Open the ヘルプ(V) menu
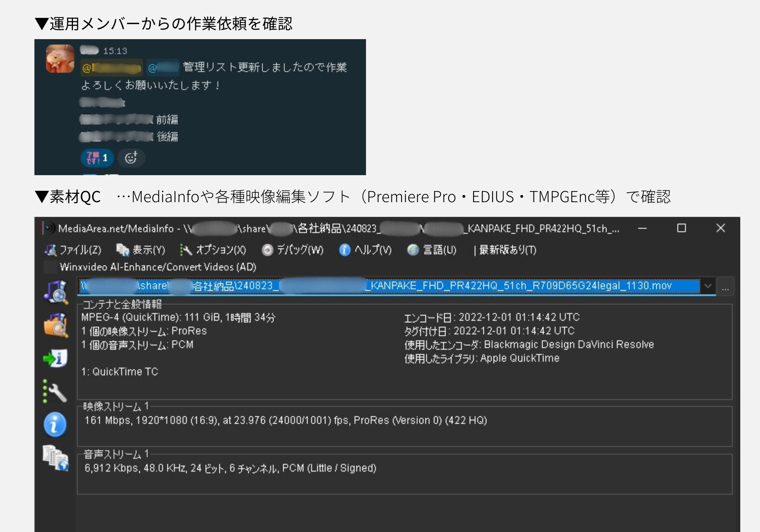Screen dimensions: 760x532 tap(365, 250)
